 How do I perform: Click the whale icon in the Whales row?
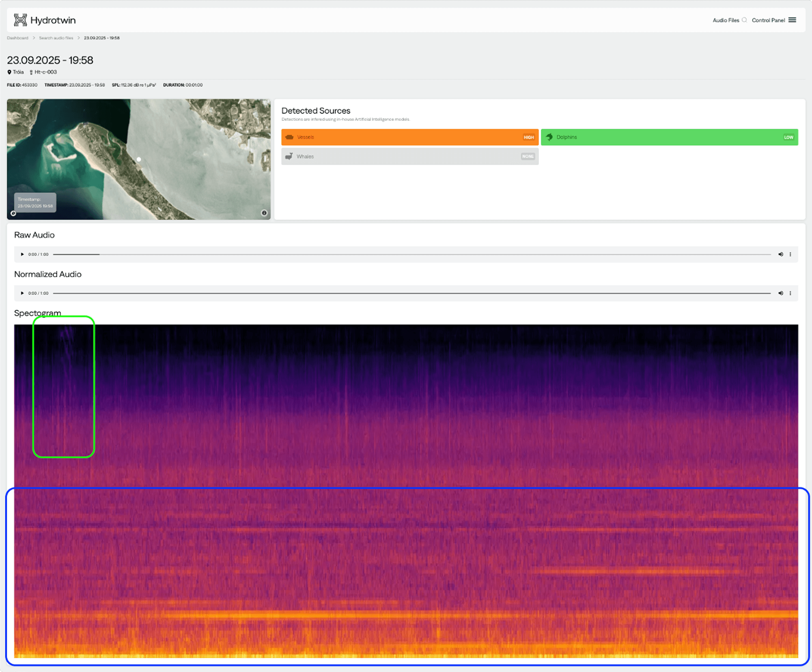click(289, 156)
